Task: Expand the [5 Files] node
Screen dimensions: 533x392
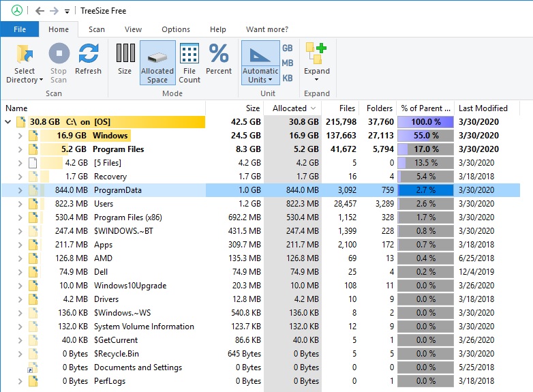Action: pyautogui.click(x=20, y=163)
